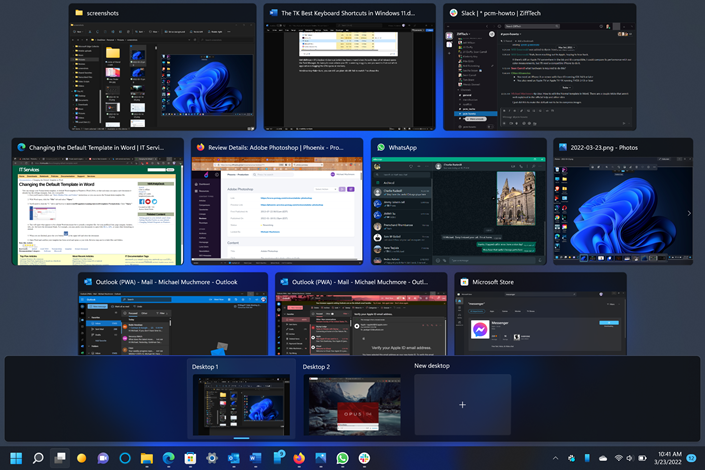Open Search from the taskbar

[38, 458]
